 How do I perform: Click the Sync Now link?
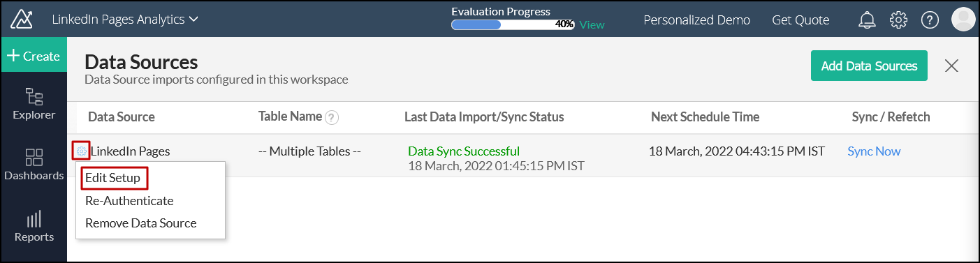click(x=874, y=151)
